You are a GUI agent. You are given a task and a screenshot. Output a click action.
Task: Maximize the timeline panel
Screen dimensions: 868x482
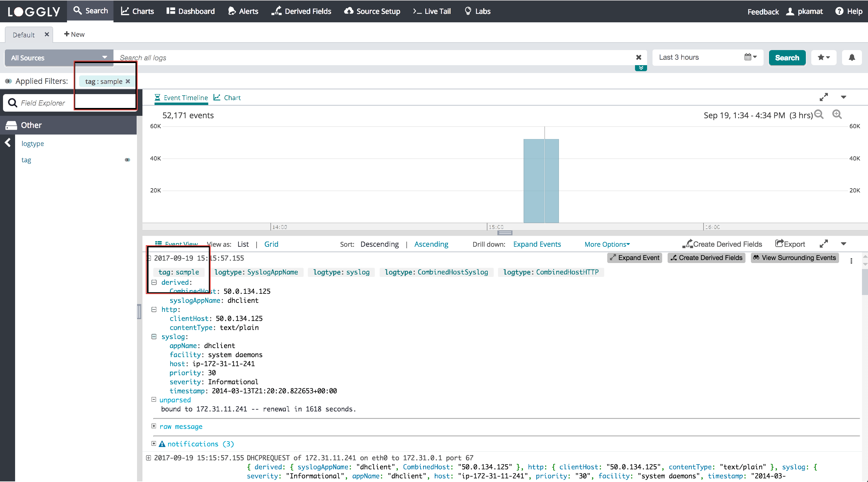pyautogui.click(x=824, y=97)
